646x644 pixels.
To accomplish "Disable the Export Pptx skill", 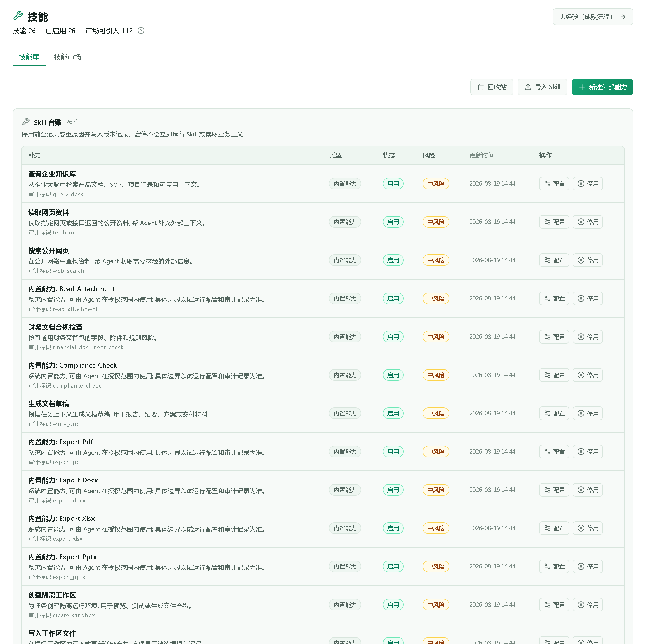I will coord(588,566).
